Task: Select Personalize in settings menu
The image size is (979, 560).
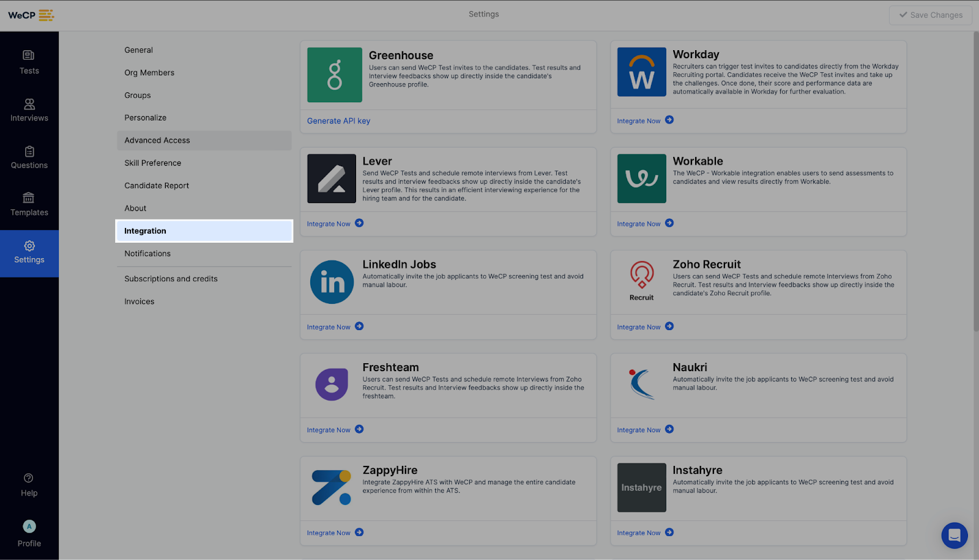Action: click(x=204, y=117)
